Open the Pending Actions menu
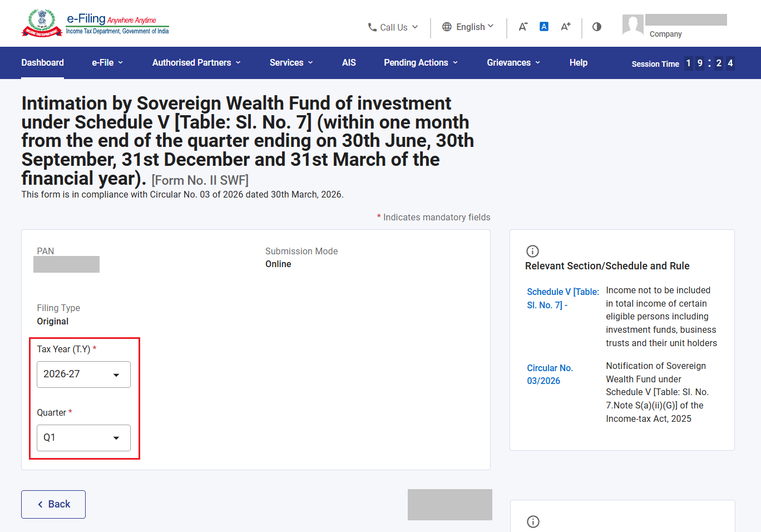761x532 pixels. pyautogui.click(x=421, y=63)
